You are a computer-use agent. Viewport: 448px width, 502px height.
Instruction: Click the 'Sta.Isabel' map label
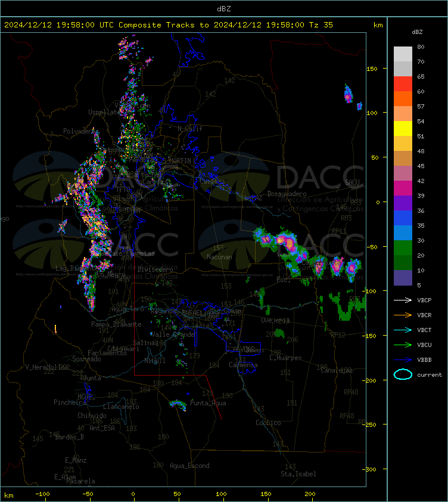298,474
